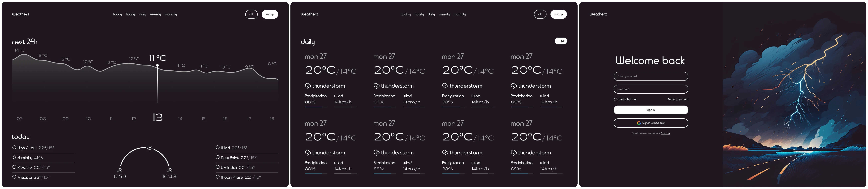868x189 pixels.
Task: Open the Forgot password link
Action: click(678, 99)
